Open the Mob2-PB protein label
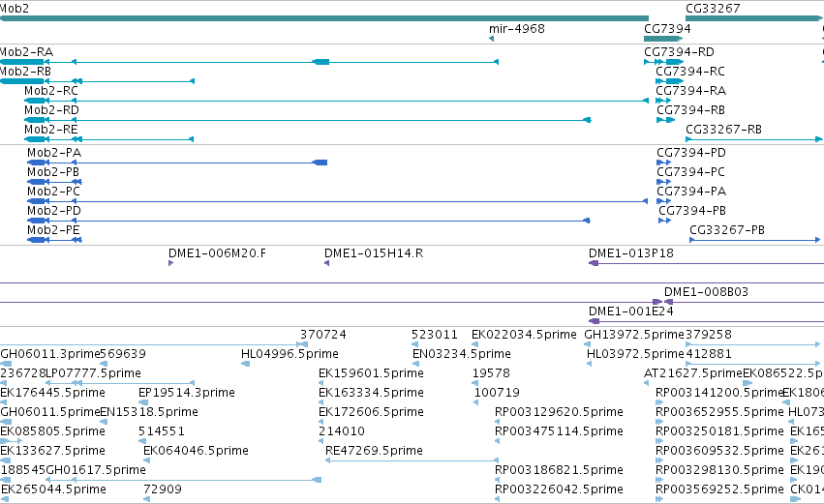Screen dimensions: 824x504 pos(53,172)
